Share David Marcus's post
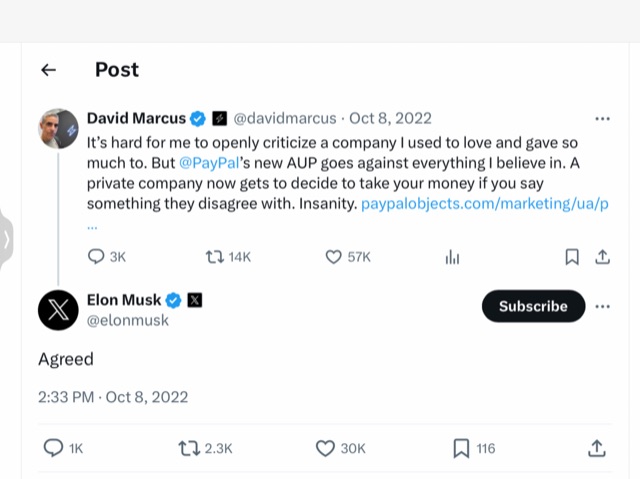Viewport: 640px width, 479px height. 602,257
